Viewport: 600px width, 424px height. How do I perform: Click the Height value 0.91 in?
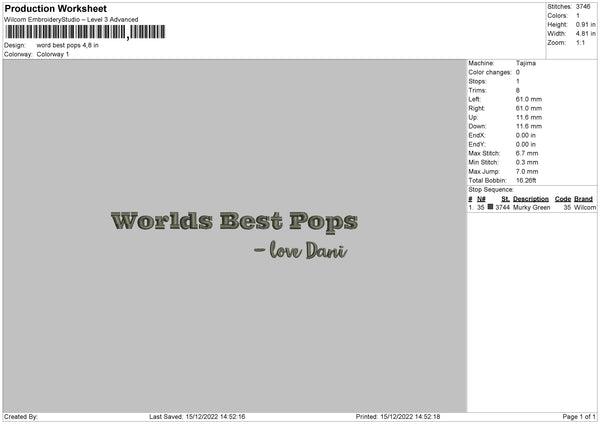click(x=586, y=24)
